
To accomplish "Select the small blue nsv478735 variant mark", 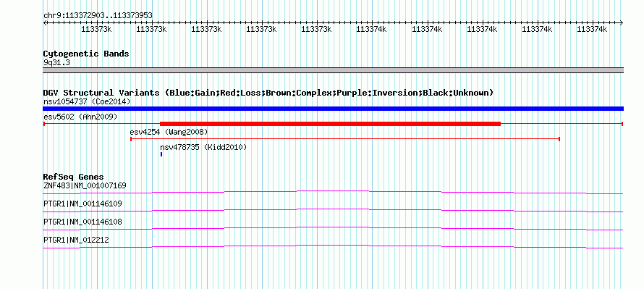I will (x=161, y=154).
